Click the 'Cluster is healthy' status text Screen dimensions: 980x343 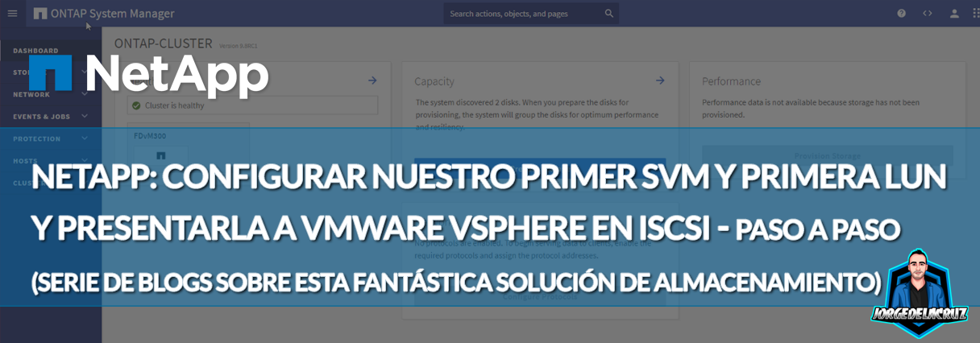174,105
